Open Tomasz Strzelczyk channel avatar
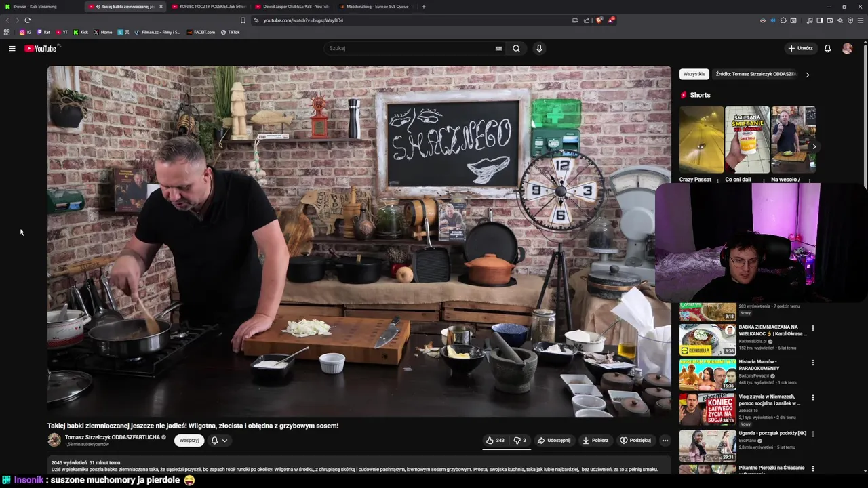 click(54, 440)
